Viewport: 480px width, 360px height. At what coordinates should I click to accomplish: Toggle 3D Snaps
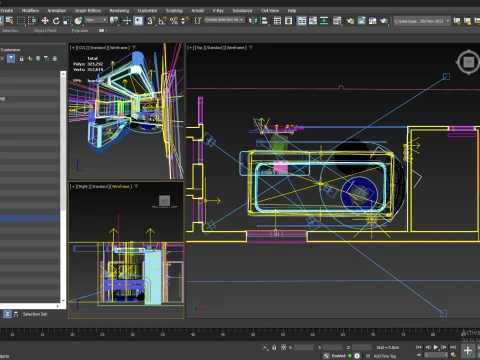151,21
